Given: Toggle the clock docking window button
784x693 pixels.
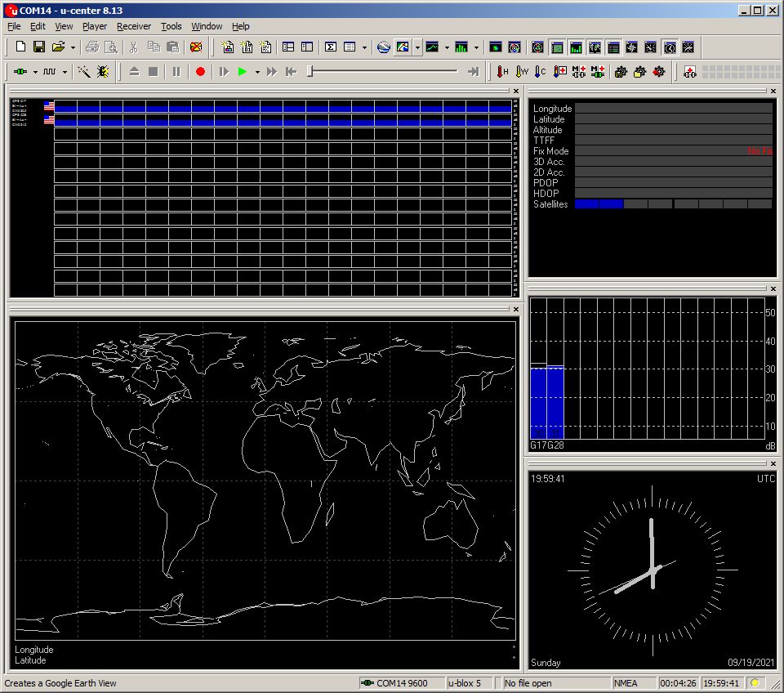Looking at the screenshot, I should coord(670,47).
